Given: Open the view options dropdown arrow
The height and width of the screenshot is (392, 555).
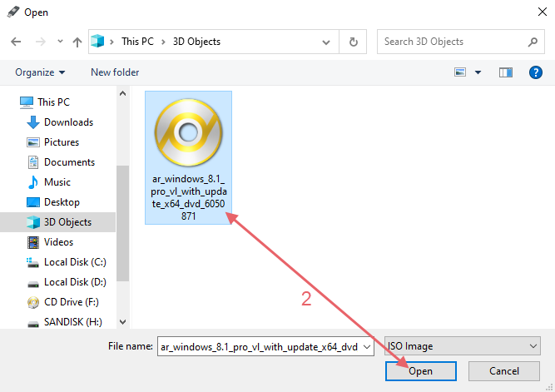Looking at the screenshot, I should point(478,72).
